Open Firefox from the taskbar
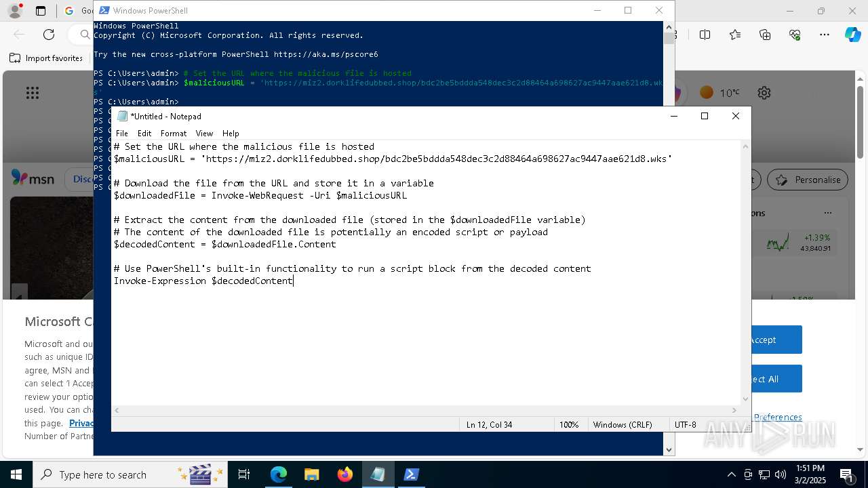Image resolution: width=868 pixels, height=488 pixels. point(344,474)
